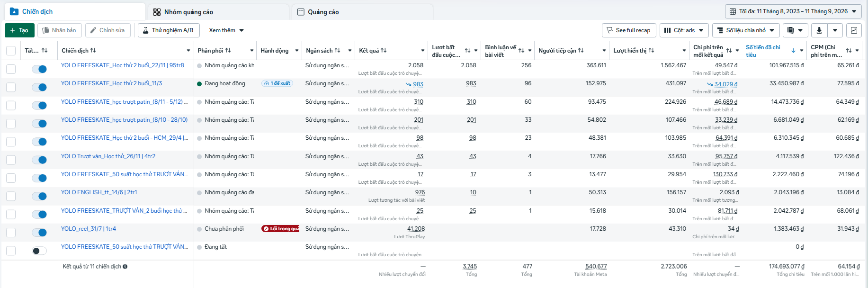Click the red 'Lỗi trong quả' error badge
Viewport: 868px width, 288px height.
pyautogui.click(x=280, y=229)
